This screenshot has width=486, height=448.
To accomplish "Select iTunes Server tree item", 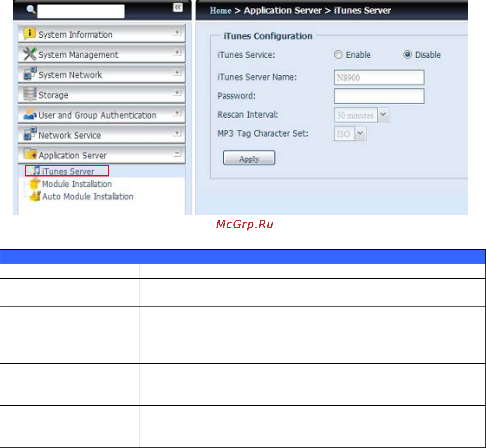I will click(68, 172).
